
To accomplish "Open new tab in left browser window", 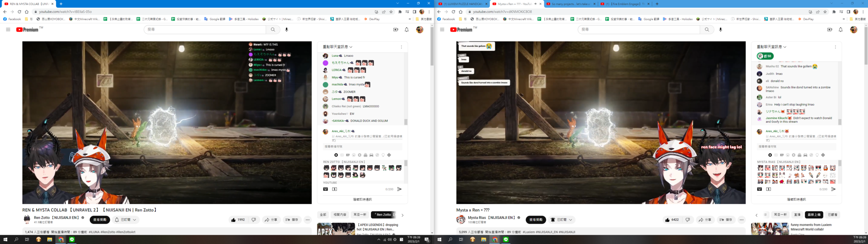I will click(x=61, y=4).
